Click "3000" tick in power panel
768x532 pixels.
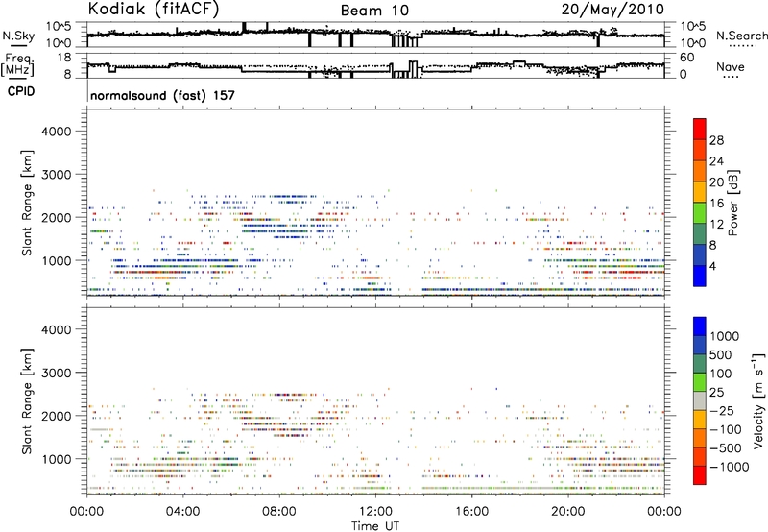pos(57,175)
